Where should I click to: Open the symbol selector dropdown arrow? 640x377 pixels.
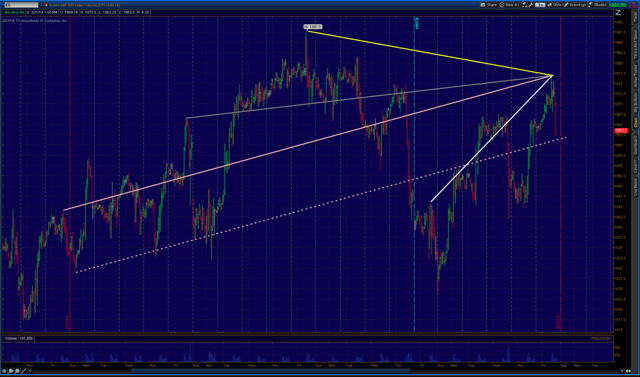pos(41,5)
